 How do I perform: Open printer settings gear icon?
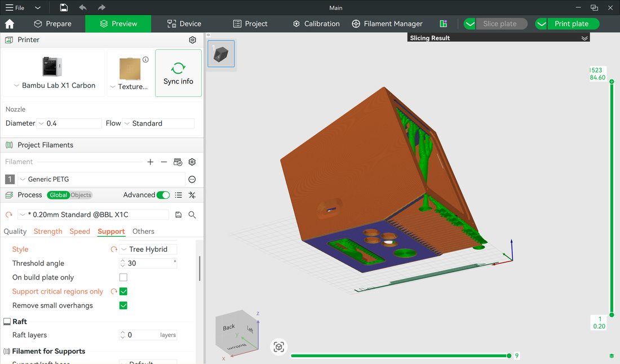[x=193, y=40]
